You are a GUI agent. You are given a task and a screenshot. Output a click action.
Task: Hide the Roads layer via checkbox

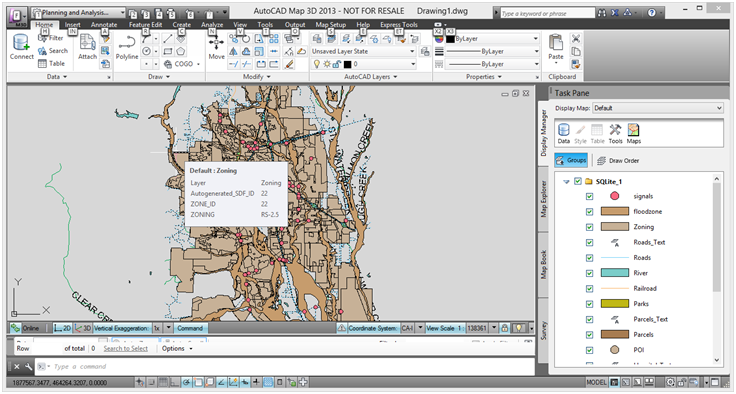coord(590,258)
